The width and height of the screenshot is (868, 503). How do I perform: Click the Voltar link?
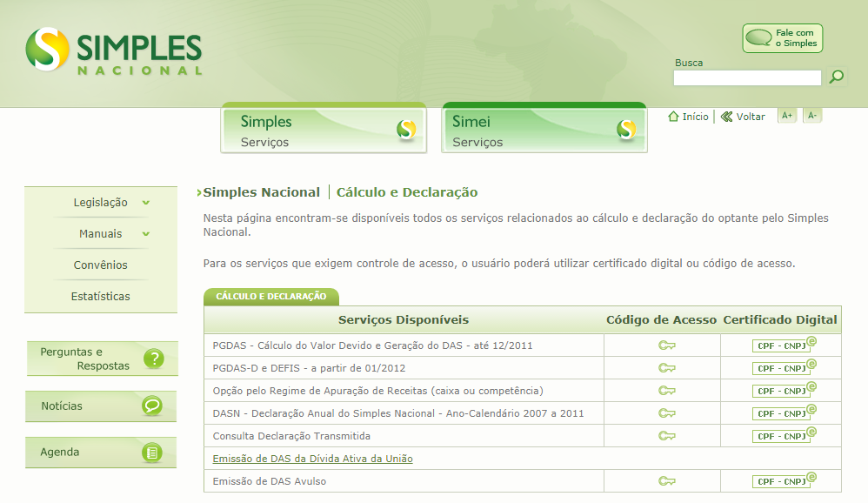[x=750, y=116]
